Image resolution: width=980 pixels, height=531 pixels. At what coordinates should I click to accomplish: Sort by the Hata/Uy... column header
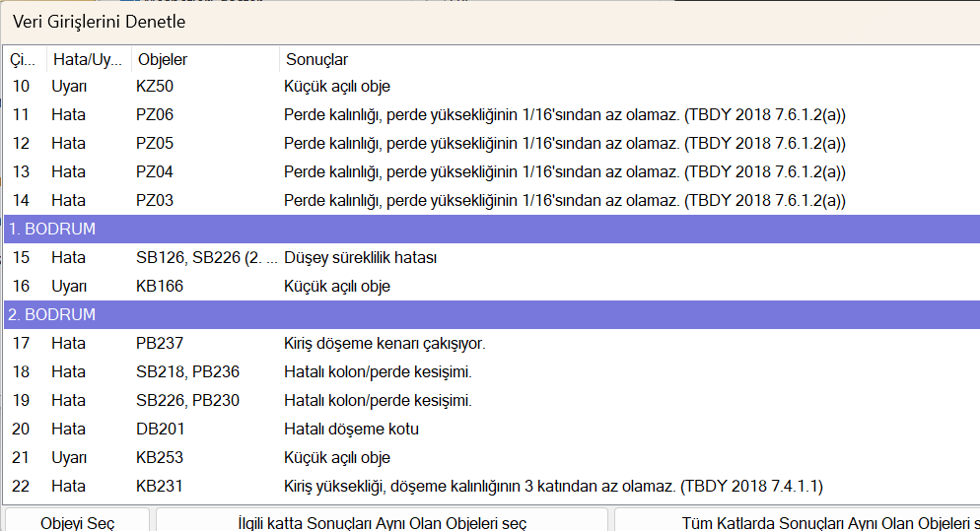pyautogui.click(x=88, y=59)
